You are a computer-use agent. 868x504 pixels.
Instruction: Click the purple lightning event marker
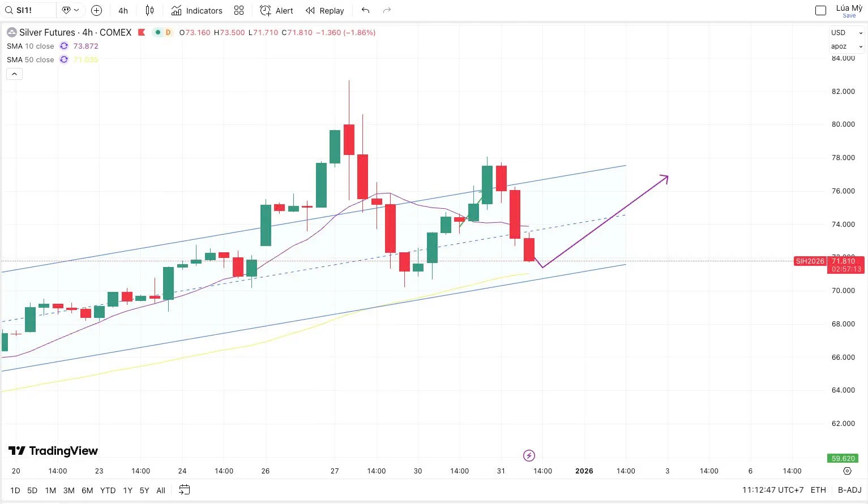tap(529, 455)
